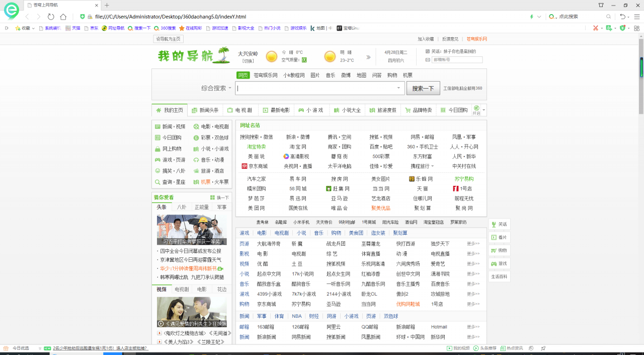Open 收藏 bookmarks dropdown arrow

pos(33,28)
